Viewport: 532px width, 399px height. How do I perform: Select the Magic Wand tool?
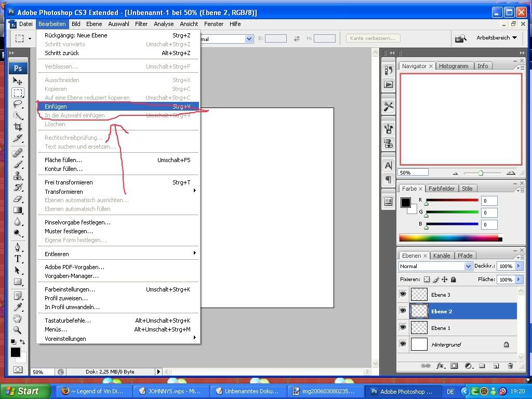18,116
